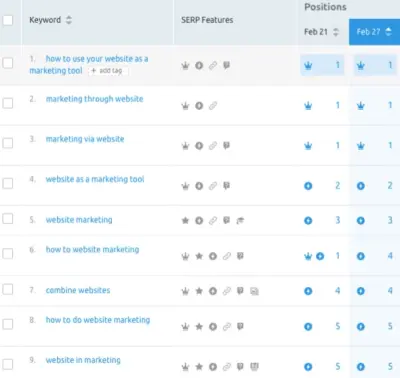Open the 'marketing via website' keyword
Screen dimensions: 400x378
(x=85, y=139)
